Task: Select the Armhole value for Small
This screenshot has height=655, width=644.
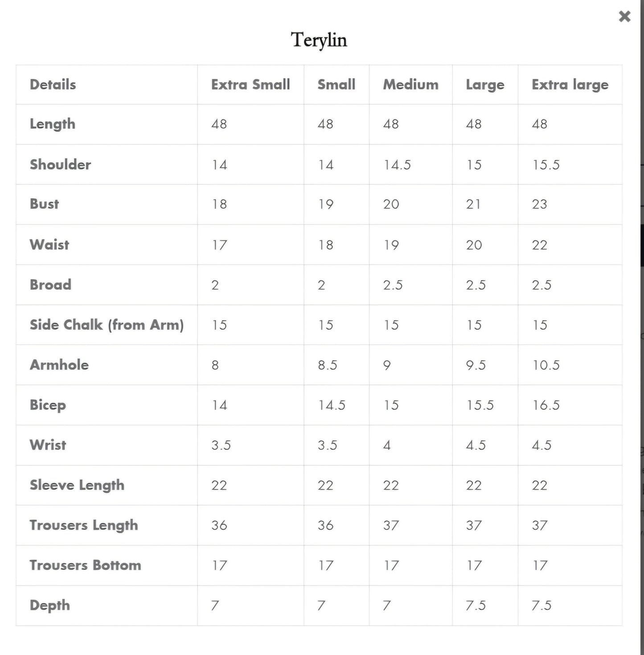Action: click(327, 365)
